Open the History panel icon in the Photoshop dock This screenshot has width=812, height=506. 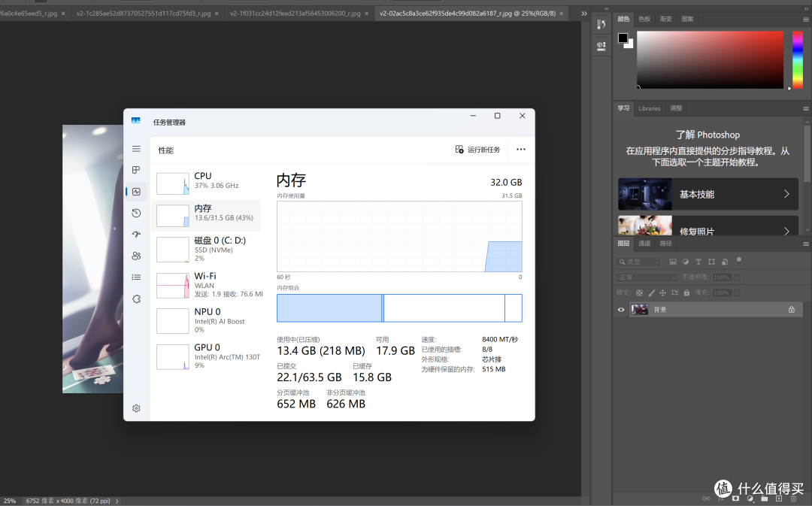click(601, 24)
